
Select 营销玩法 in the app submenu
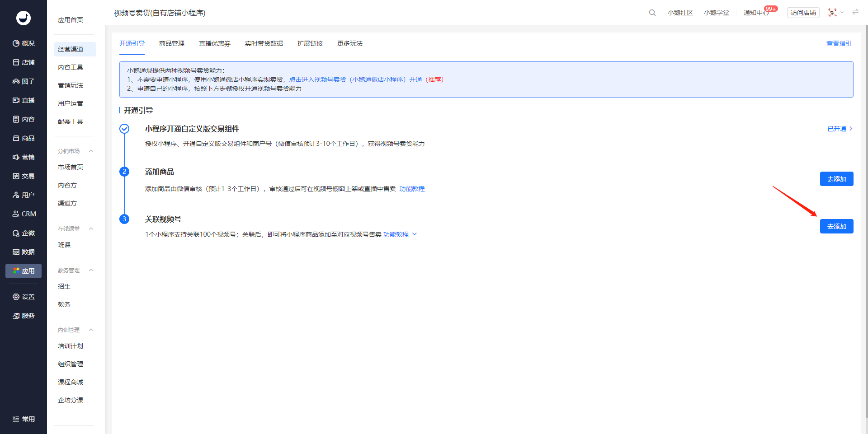[71, 85]
